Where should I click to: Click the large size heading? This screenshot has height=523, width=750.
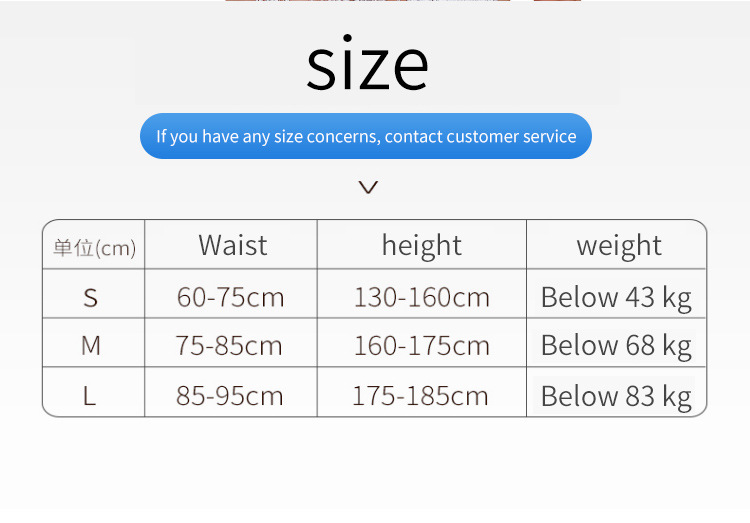coord(368,64)
